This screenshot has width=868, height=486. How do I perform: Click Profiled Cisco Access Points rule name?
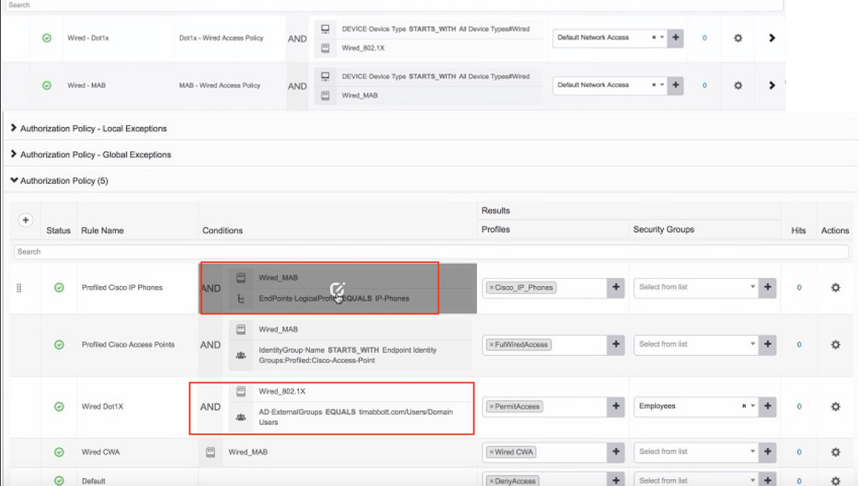[128, 344]
